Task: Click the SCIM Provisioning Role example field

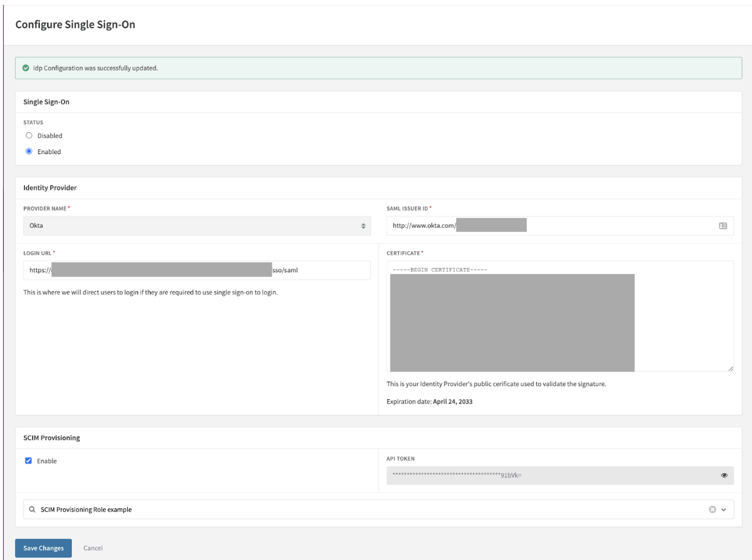Action: coord(378,509)
